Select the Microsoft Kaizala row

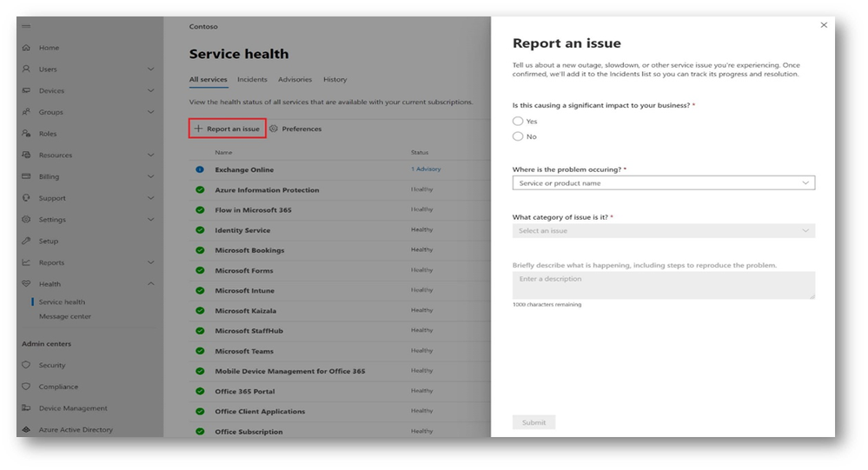point(340,310)
